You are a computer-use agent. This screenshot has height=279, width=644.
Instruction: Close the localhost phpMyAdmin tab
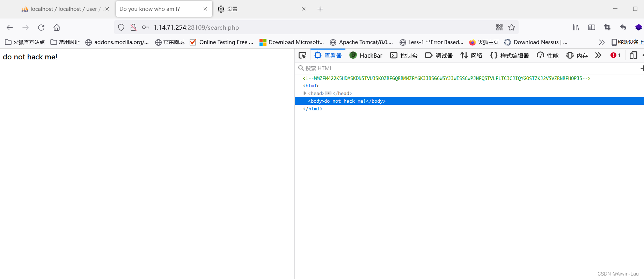(107, 9)
